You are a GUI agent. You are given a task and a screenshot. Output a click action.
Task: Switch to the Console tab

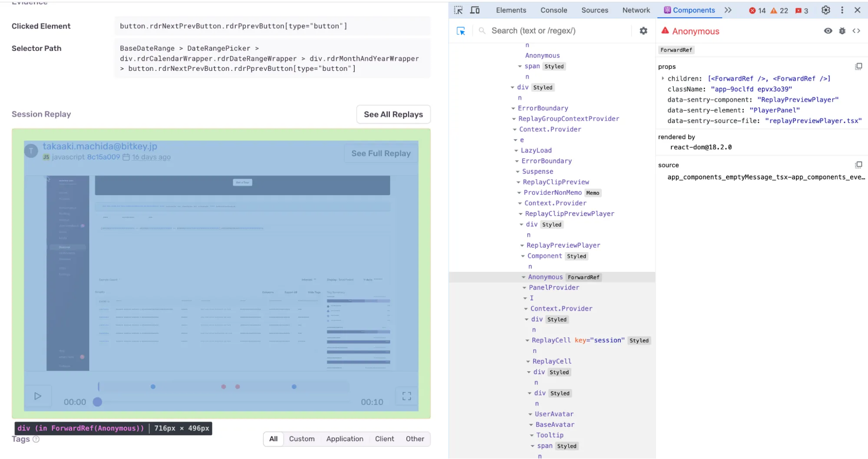point(554,10)
